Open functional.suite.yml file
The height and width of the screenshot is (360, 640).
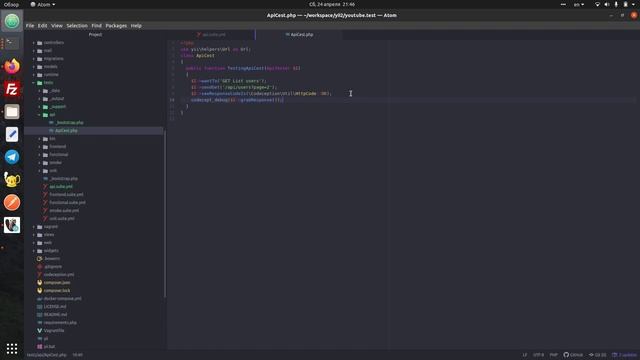[x=67, y=202]
